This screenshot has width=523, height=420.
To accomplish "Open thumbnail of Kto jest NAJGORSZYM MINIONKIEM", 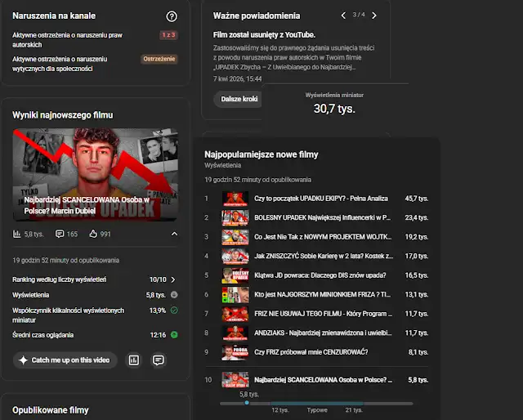I will (x=235, y=294).
